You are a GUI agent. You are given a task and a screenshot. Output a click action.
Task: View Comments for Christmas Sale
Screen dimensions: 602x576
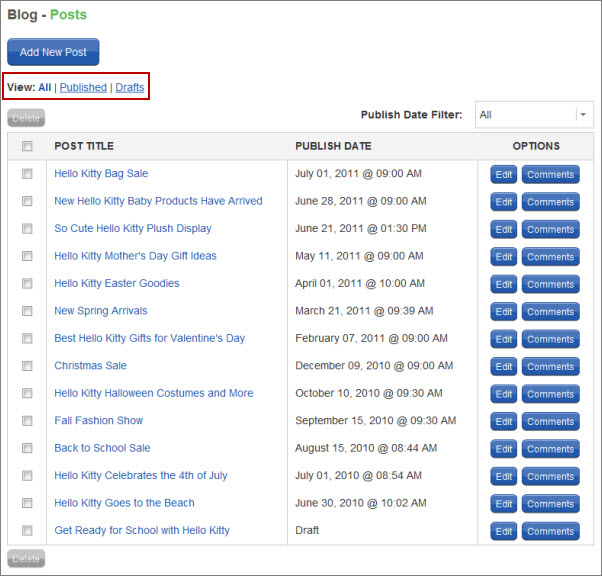pyautogui.click(x=551, y=367)
